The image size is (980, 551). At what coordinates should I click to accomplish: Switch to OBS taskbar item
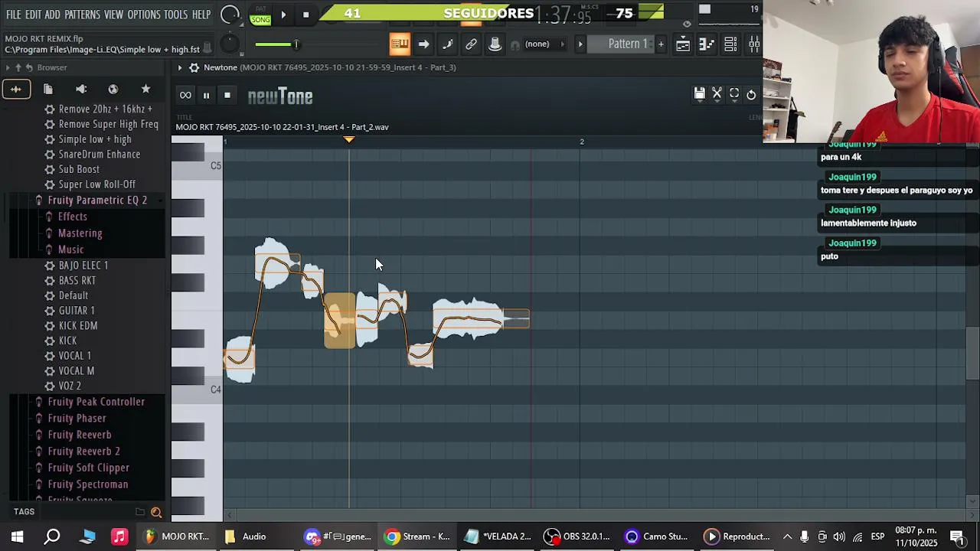pos(578,536)
